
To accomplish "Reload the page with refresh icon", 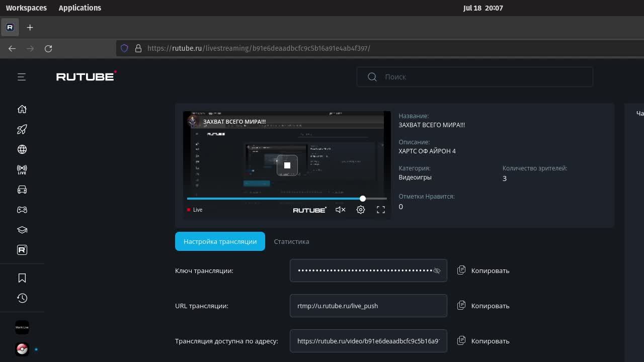I will [x=48, y=48].
